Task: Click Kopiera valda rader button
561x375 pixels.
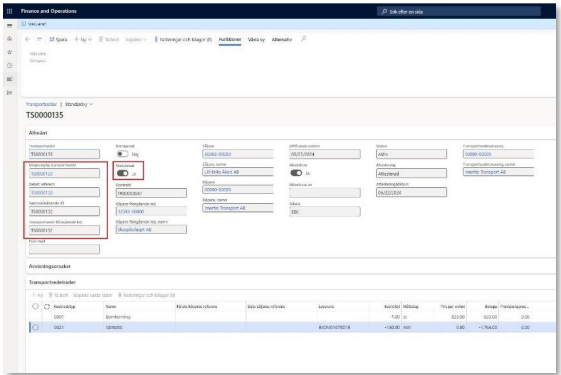Action: point(93,295)
